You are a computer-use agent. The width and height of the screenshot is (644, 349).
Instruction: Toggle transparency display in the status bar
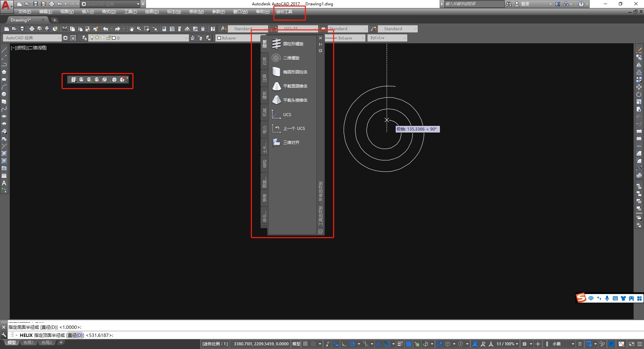click(408, 344)
